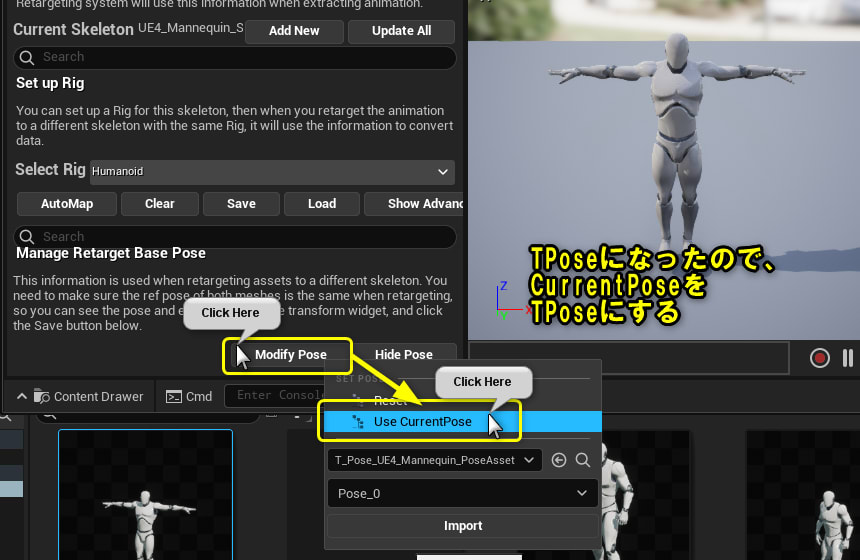
Task: Click the magnifier icon in the second Search field
Action: pos(27,237)
